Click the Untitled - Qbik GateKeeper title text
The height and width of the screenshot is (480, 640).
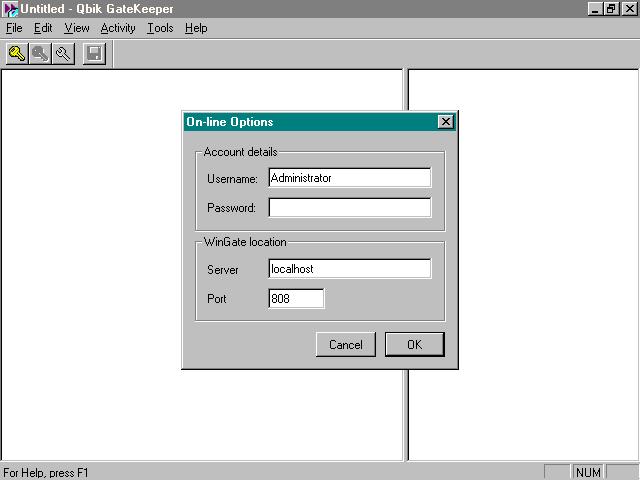coord(97,9)
